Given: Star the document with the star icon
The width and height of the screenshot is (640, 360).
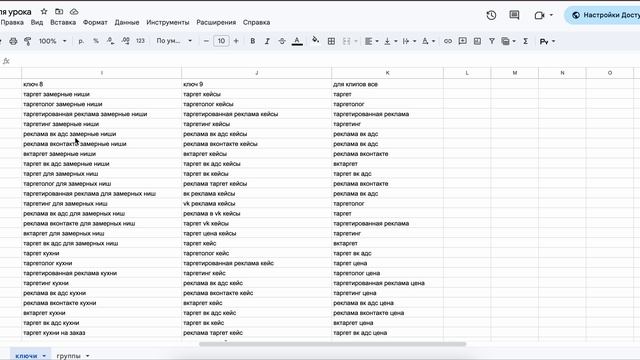Looking at the screenshot, I should pyautogui.click(x=44, y=11).
